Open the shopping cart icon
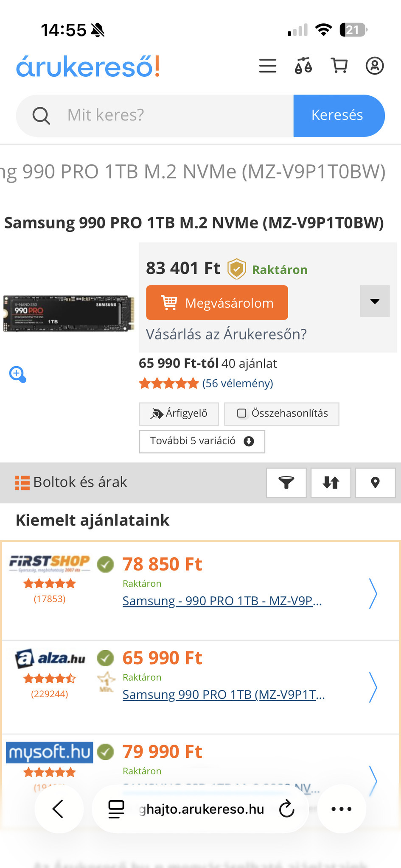Viewport: 401px width, 868px height. point(339,66)
